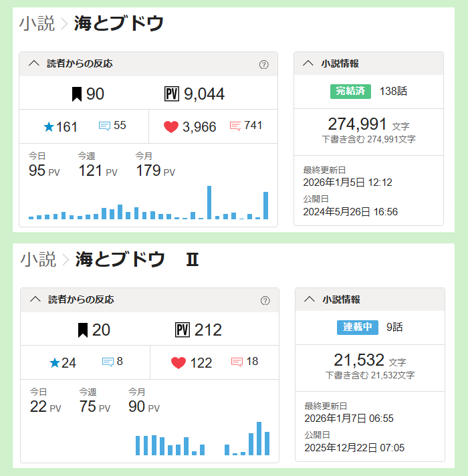Go to 小説 breadcrumb above 海とブドウ Ⅱ

pyautogui.click(x=38, y=259)
